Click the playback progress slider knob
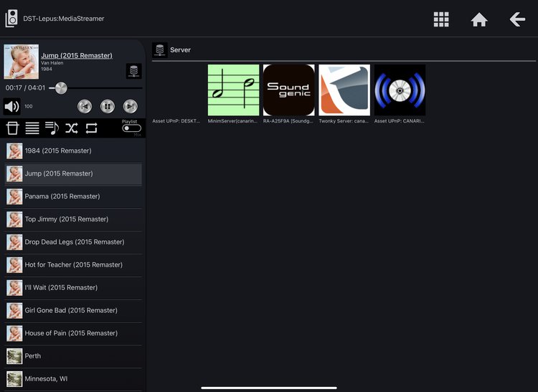This screenshot has height=392, width=538. [x=61, y=88]
